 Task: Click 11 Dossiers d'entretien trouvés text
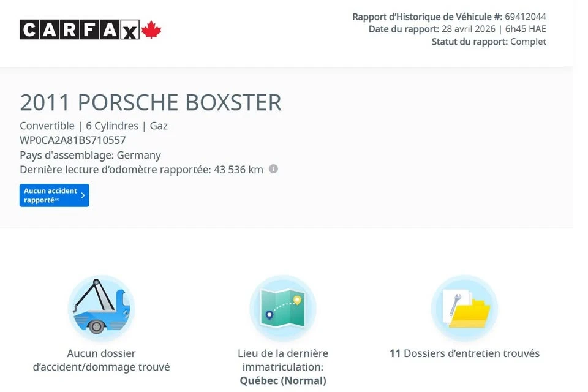[x=464, y=353]
